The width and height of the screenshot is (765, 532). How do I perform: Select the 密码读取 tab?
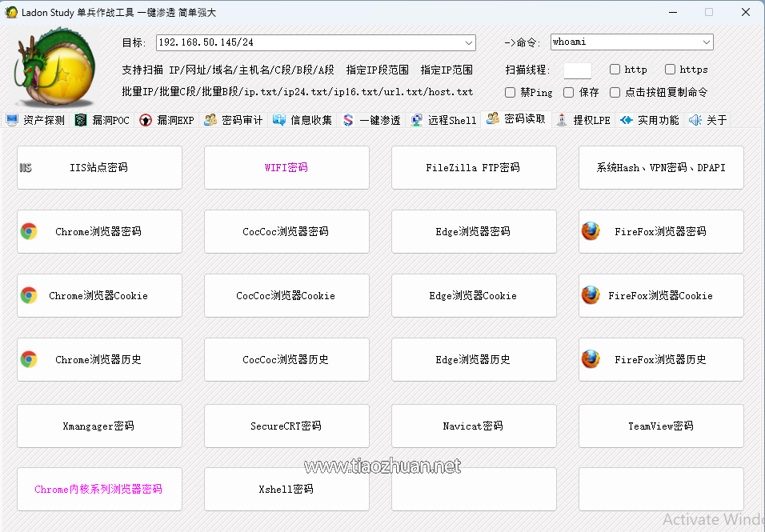coord(516,119)
